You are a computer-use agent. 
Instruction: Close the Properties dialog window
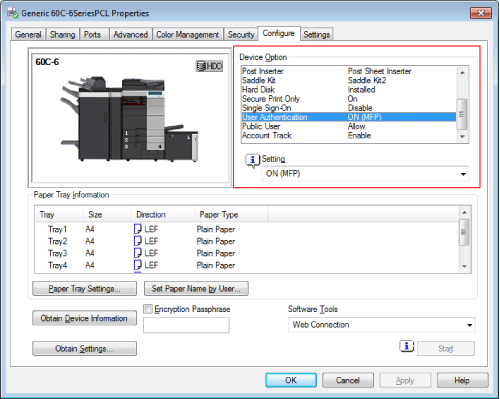coord(481,13)
